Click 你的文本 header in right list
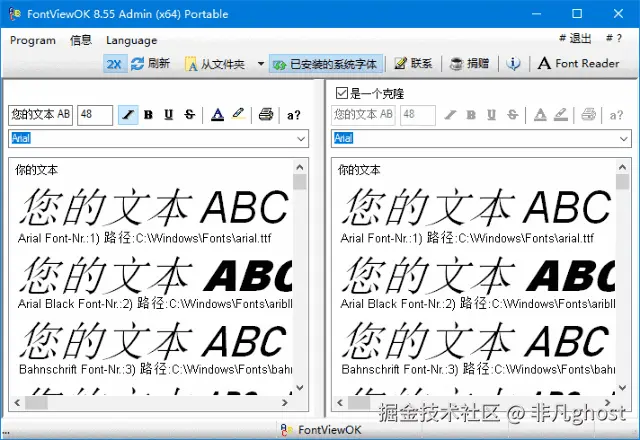The width and height of the screenshot is (640, 440). [359, 170]
